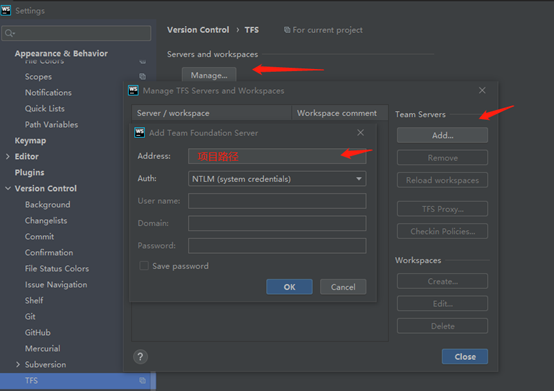
Task: Click the Delete workspace button
Action: (x=442, y=326)
